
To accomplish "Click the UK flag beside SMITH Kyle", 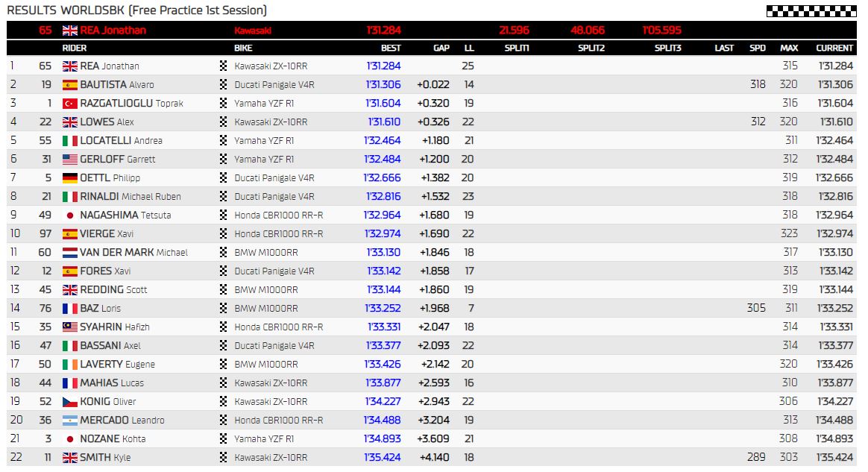I will click(x=70, y=458).
